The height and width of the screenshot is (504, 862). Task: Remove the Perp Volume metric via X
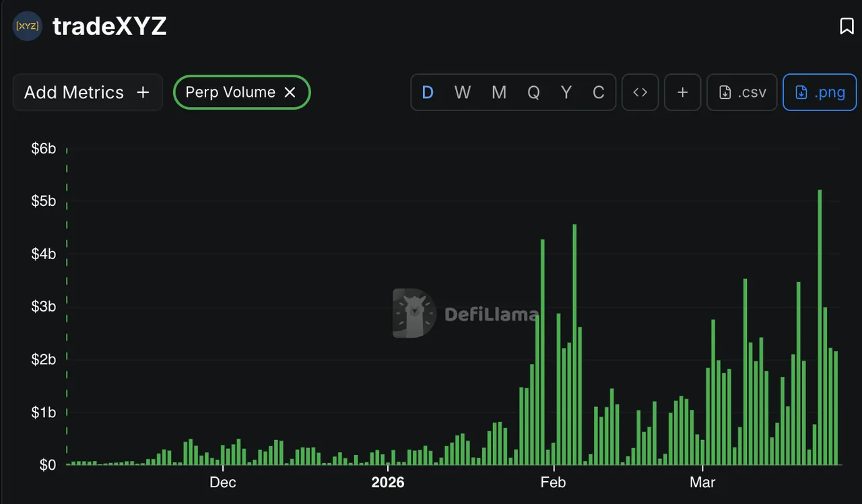coord(290,92)
